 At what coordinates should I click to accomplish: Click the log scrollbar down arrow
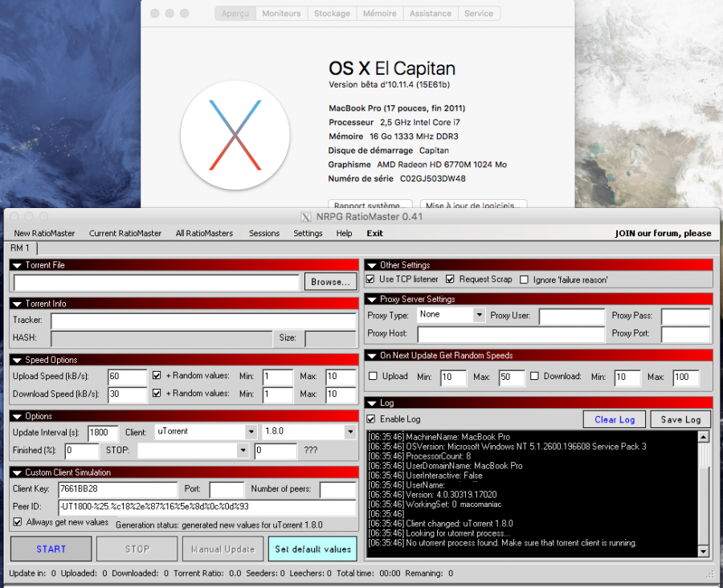coord(703,551)
